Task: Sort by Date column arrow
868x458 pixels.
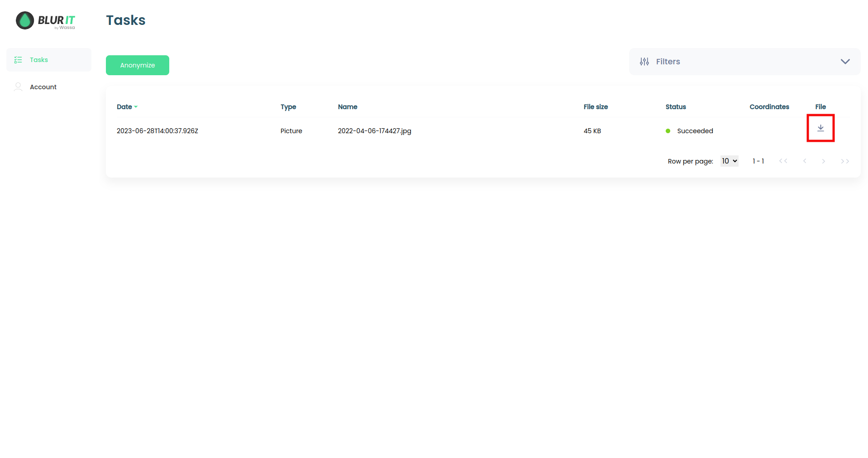Action: pos(136,107)
